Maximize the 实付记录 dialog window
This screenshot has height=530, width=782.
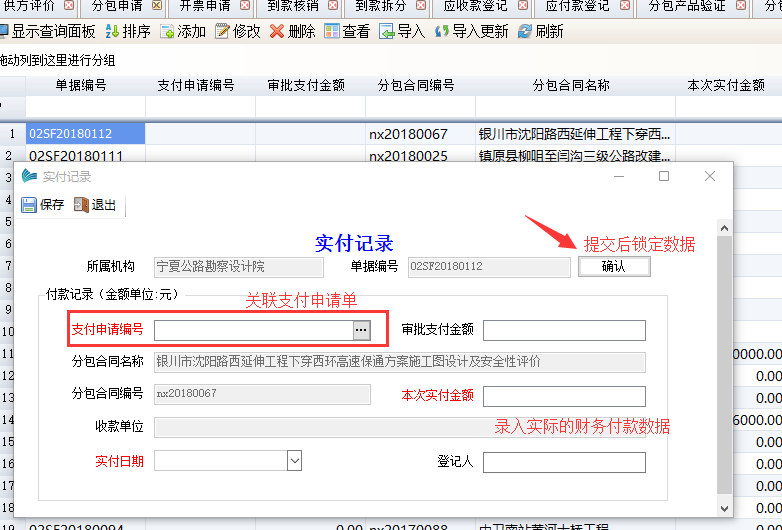tap(664, 176)
